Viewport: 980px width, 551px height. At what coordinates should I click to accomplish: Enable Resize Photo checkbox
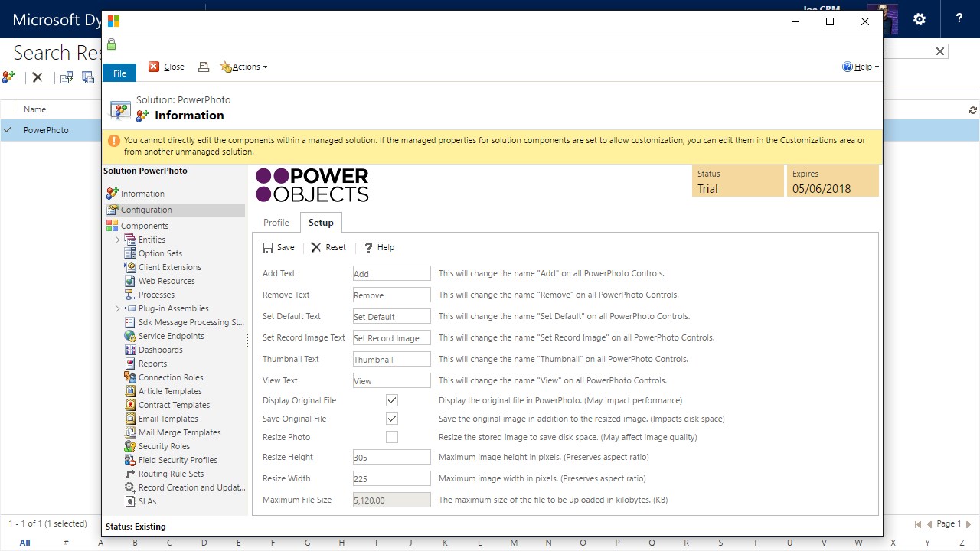[392, 437]
